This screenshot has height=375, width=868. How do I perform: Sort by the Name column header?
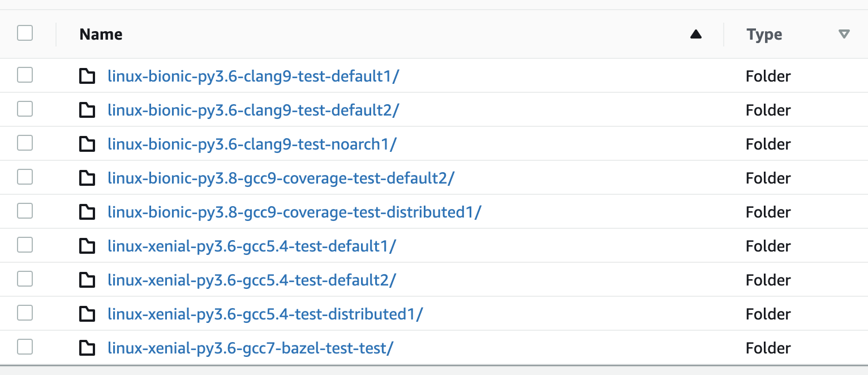[101, 35]
